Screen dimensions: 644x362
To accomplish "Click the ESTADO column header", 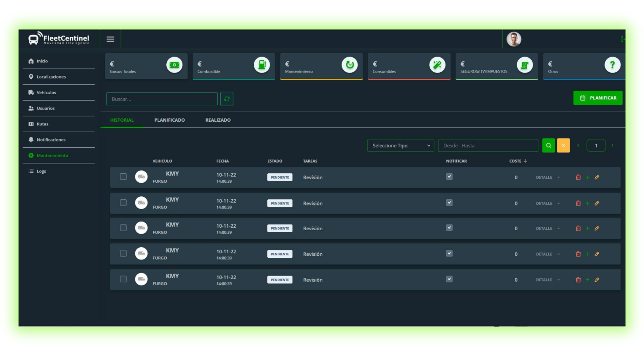I will [275, 161].
